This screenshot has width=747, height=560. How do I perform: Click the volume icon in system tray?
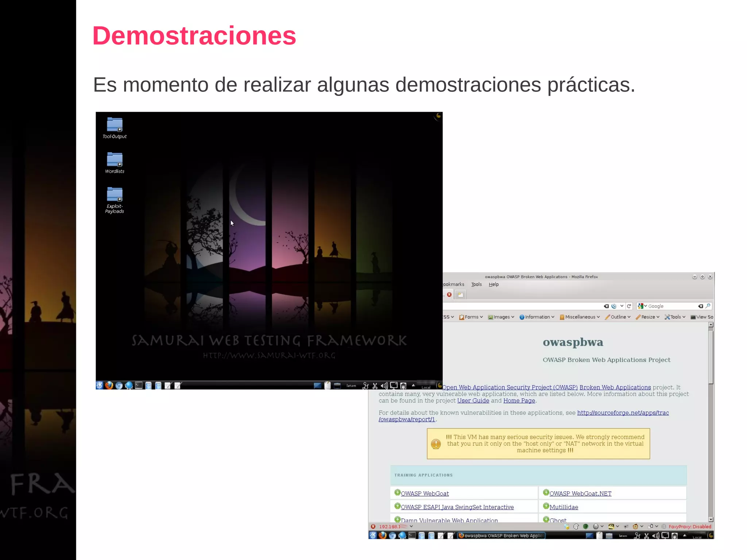click(x=384, y=386)
